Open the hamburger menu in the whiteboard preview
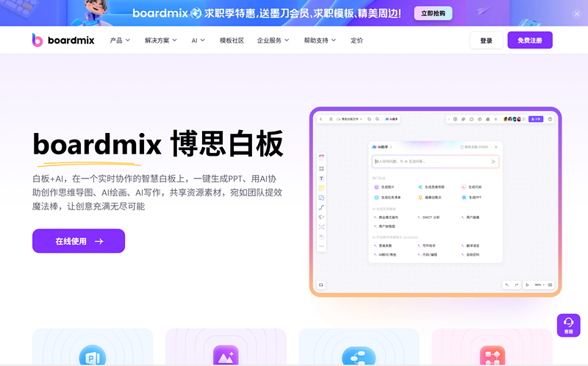588x366 pixels. click(331, 119)
